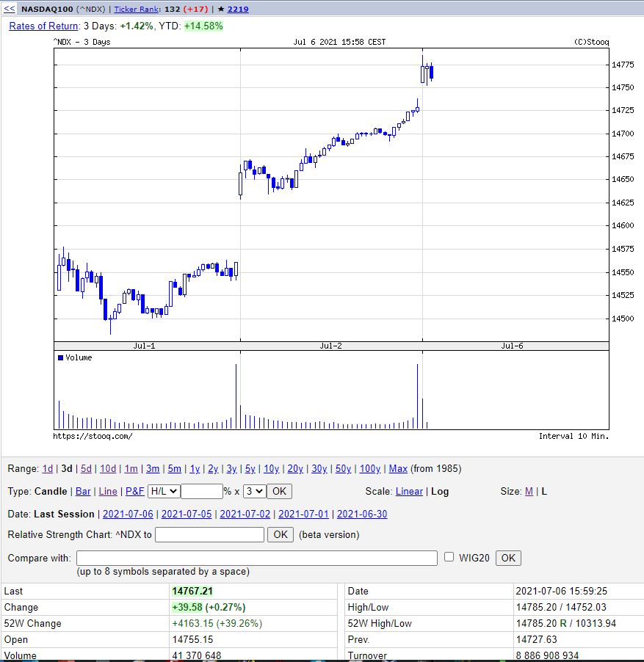Click the Change value +39.58
Screen dimensions: 644x662
[187, 607]
